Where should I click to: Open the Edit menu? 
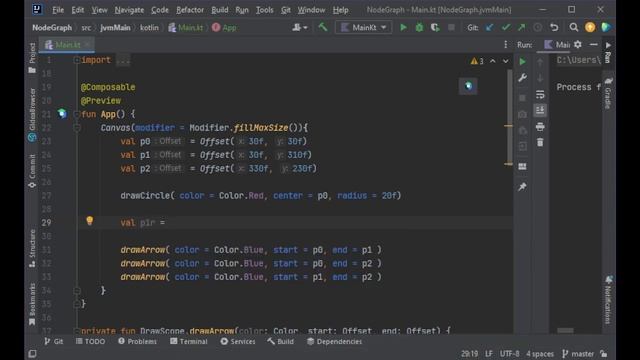[78, 10]
